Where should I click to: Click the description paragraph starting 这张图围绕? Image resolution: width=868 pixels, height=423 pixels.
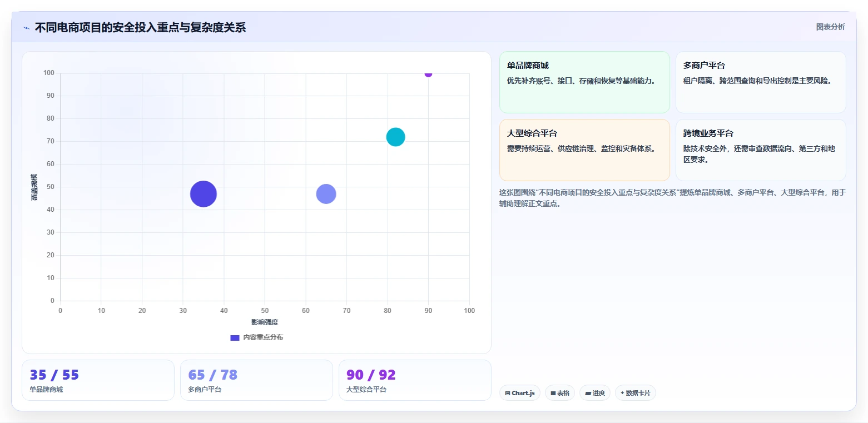(x=673, y=198)
